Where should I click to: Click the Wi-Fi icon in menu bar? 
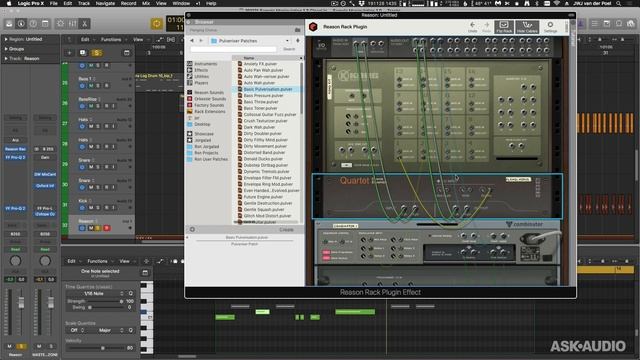(x=557, y=3)
